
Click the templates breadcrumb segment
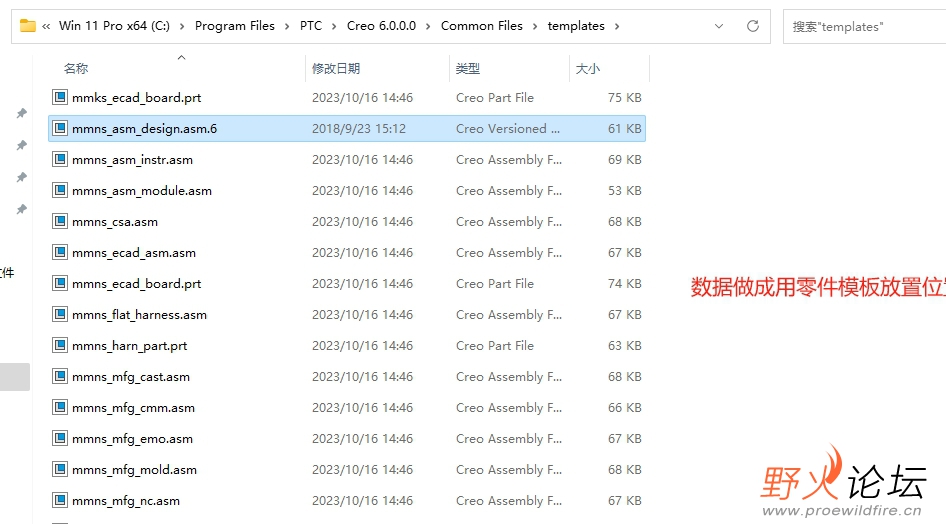tap(576, 26)
